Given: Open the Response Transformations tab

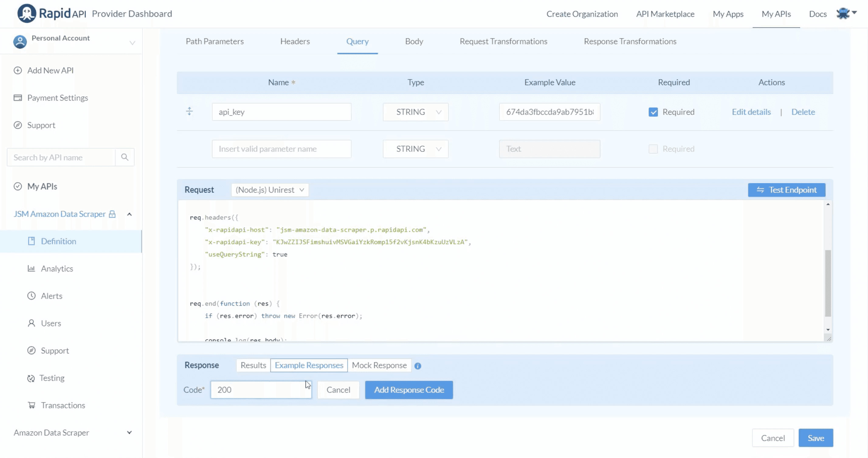Looking at the screenshot, I should click(630, 41).
